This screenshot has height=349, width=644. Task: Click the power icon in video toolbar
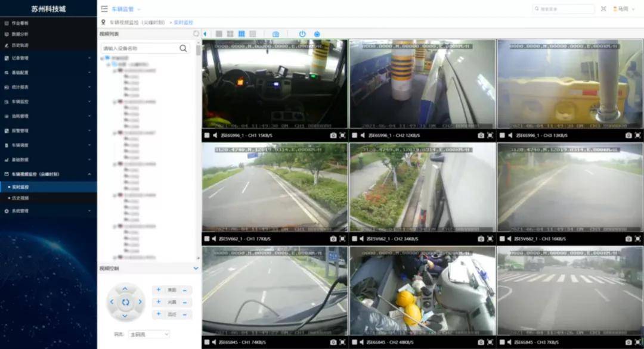point(302,34)
